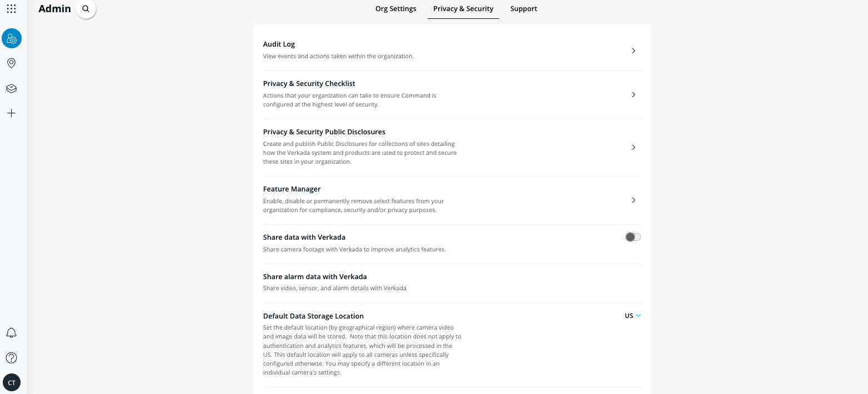Expand Privacy & Security Checklist chevron
Image resolution: width=868 pixels, height=394 pixels.
click(634, 95)
